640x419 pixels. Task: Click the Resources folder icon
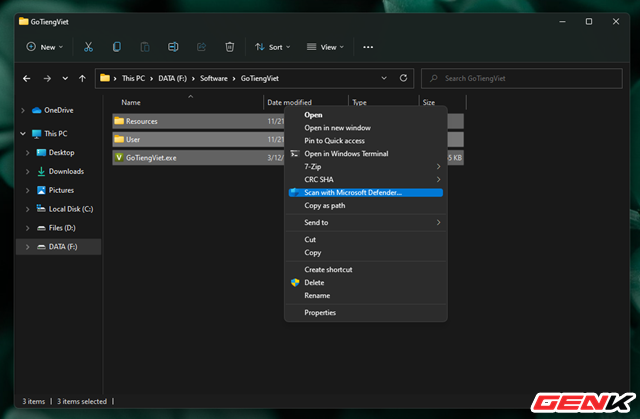pos(119,121)
